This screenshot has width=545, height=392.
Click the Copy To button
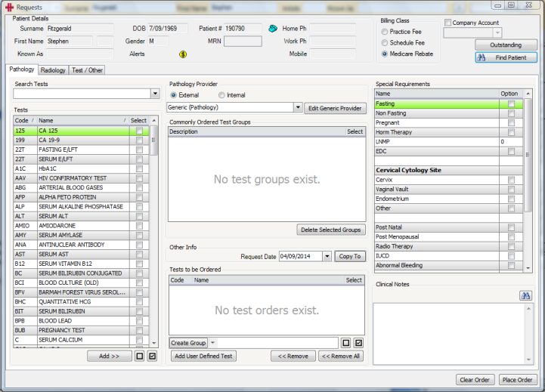point(350,256)
